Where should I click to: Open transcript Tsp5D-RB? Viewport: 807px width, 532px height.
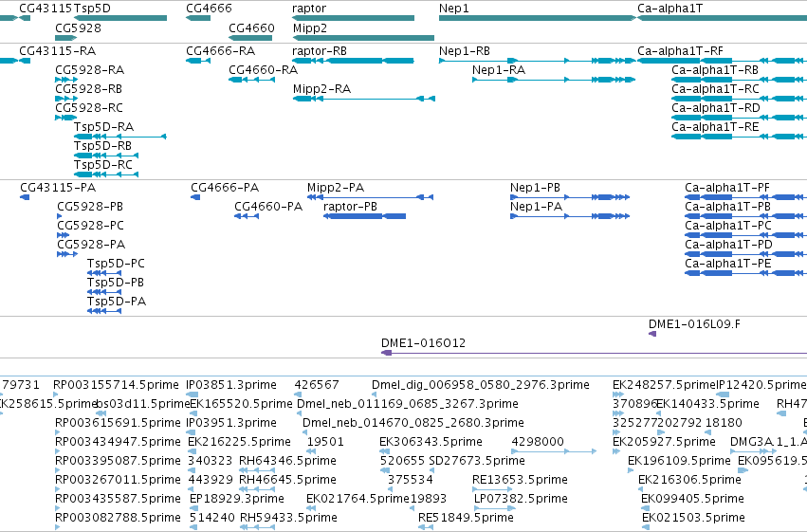(x=102, y=146)
